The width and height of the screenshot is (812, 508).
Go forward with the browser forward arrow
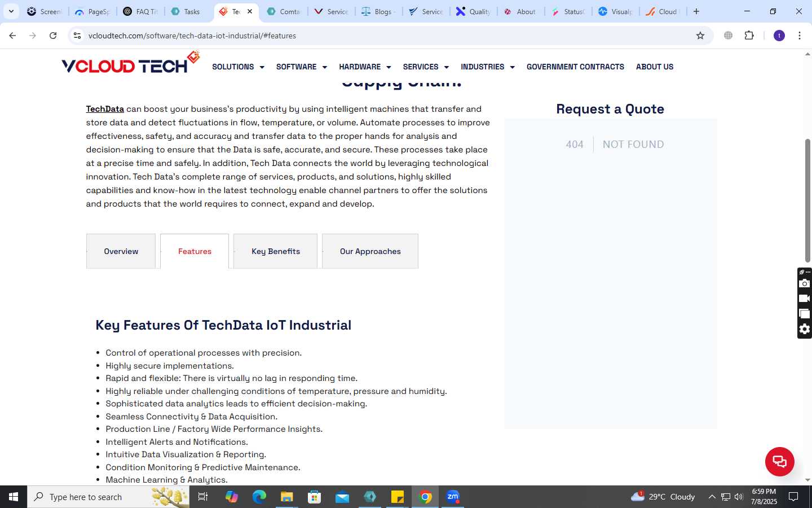point(33,36)
